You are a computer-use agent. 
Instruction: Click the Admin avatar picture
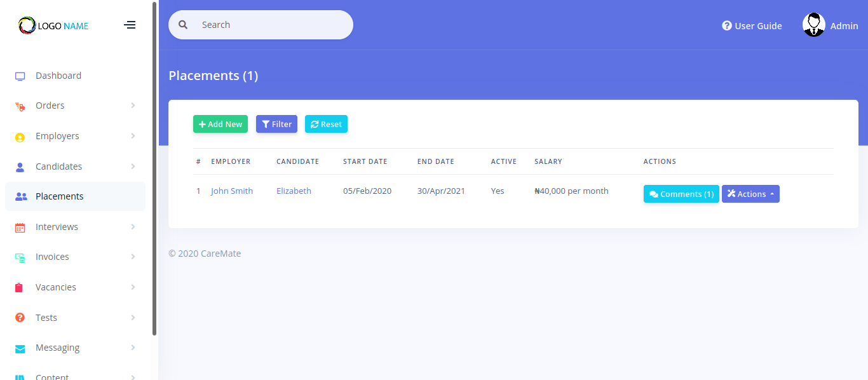click(x=813, y=25)
